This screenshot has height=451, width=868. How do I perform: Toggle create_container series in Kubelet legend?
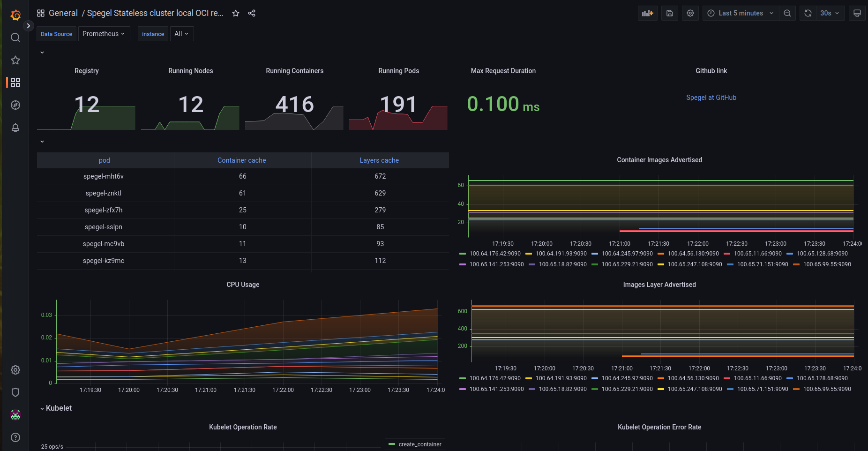[420, 444]
